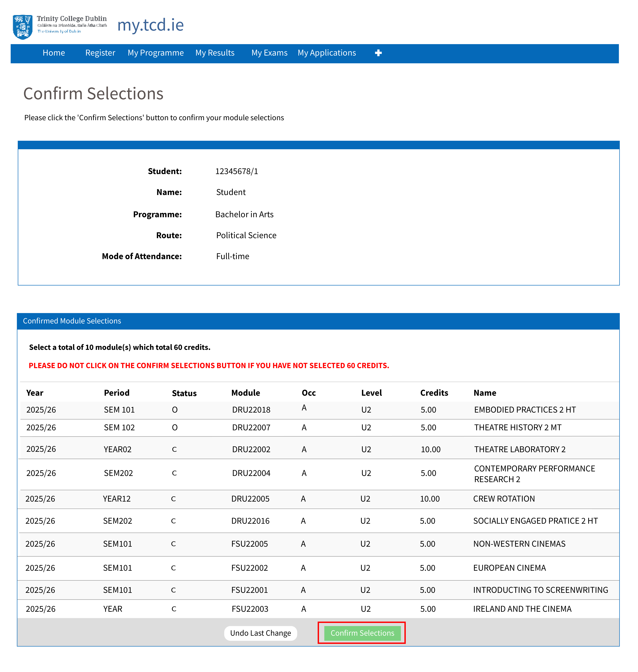
Task: Click module code DRU22007
Action: 251,427
